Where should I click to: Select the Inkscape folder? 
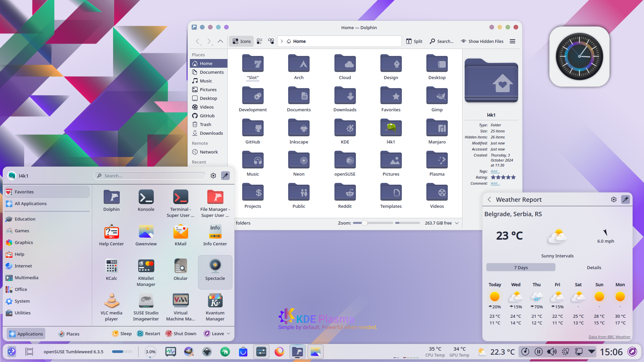click(299, 131)
